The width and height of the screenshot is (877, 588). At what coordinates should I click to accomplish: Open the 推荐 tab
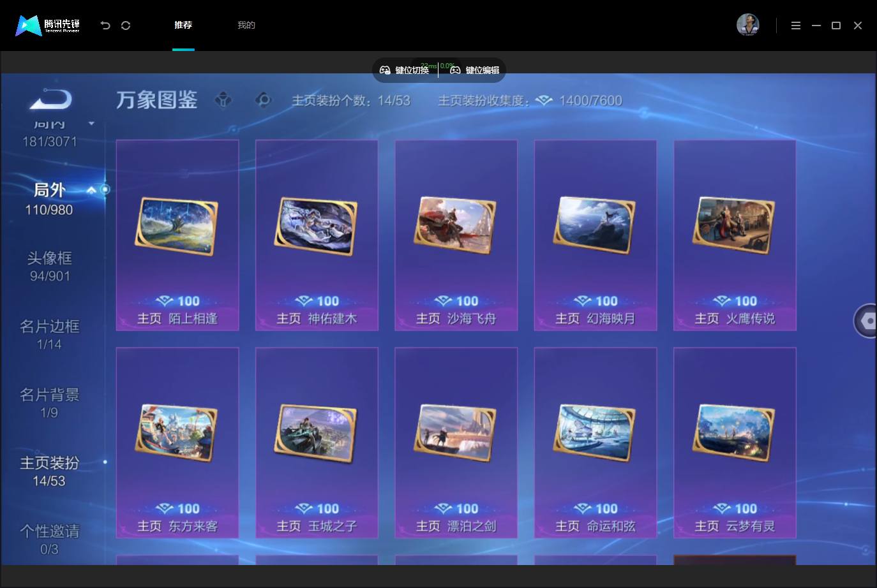tap(183, 25)
